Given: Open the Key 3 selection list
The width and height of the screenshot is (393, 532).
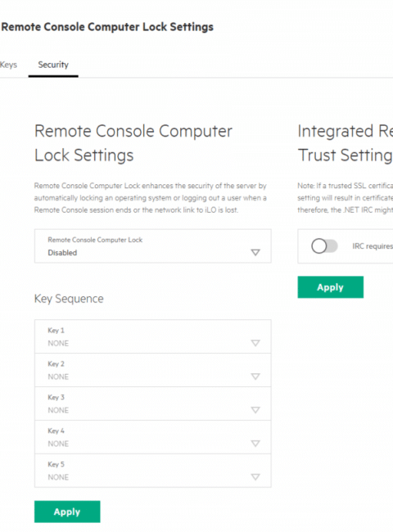Looking at the screenshot, I should point(153,404).
